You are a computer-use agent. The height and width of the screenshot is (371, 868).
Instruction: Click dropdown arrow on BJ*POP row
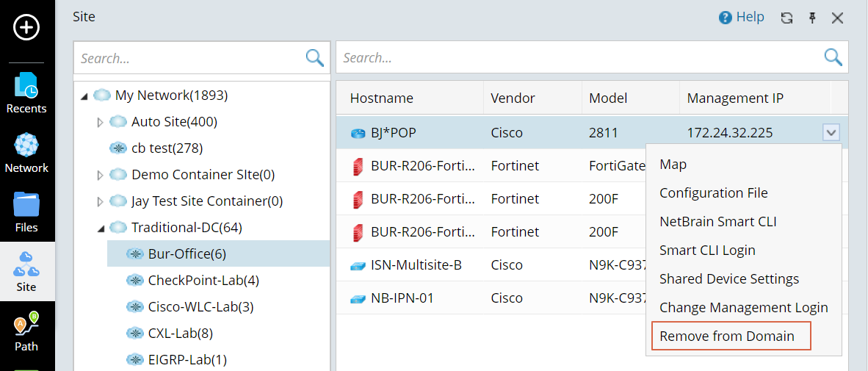point(831,133)
